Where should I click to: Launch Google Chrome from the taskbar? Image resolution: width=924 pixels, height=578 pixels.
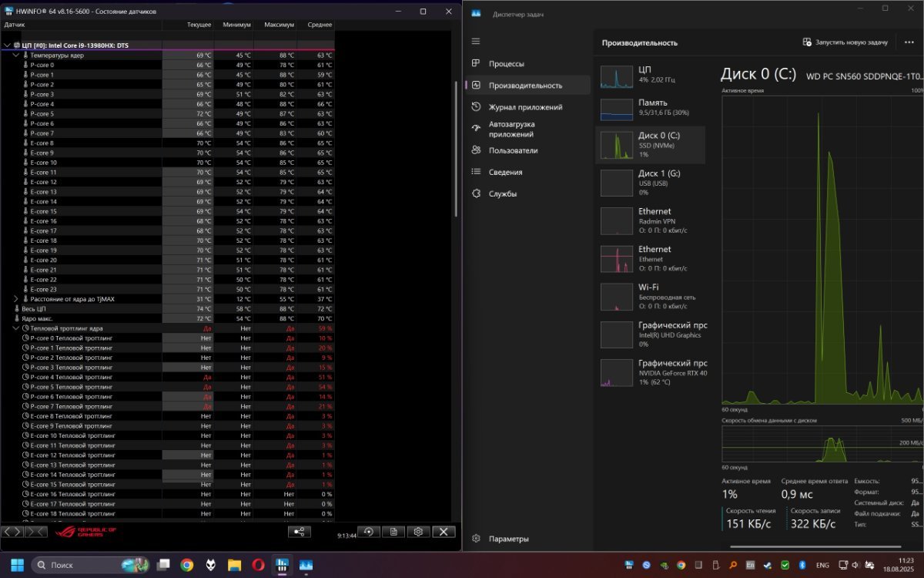pos(186,565)
